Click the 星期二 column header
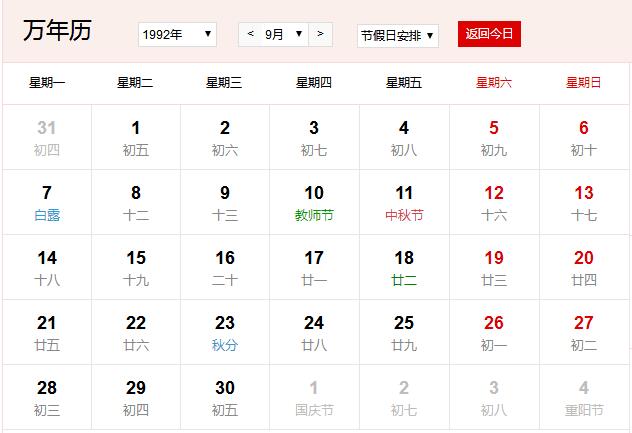The width and height of the screenshot is (632, 433). pyautogui.click(x=135, y=83)
